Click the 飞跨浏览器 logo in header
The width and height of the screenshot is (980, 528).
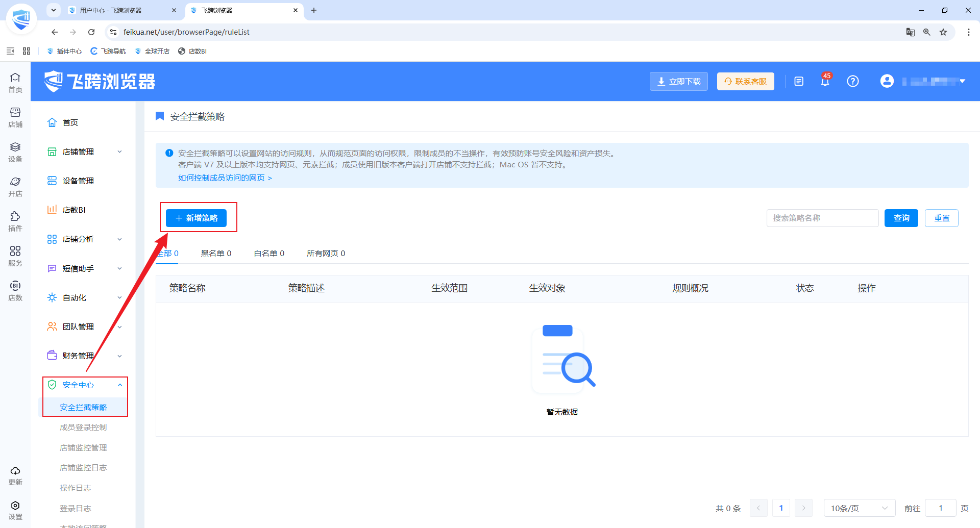click(x=100, y=81)
